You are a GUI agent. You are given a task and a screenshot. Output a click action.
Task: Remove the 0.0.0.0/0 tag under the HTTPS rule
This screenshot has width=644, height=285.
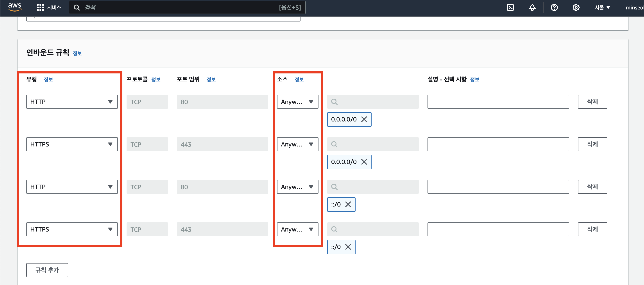(364, 162)
